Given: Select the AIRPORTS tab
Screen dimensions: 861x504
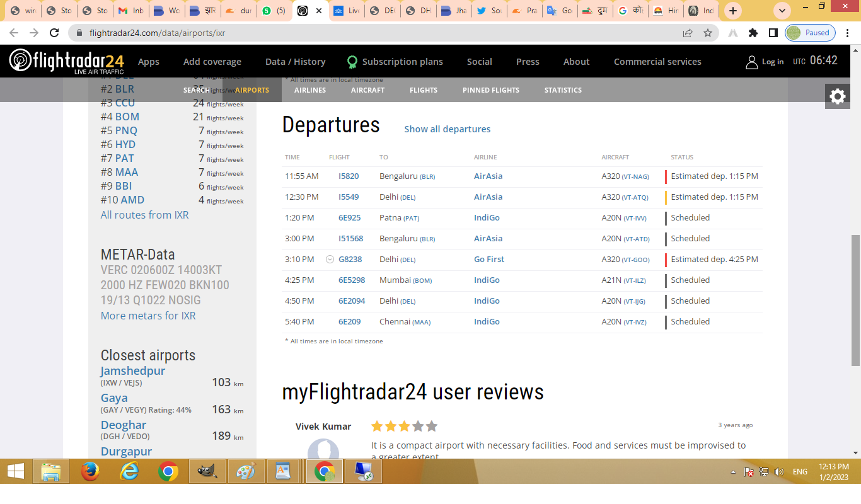Looking at the screenshot, I should pos(252,90).
